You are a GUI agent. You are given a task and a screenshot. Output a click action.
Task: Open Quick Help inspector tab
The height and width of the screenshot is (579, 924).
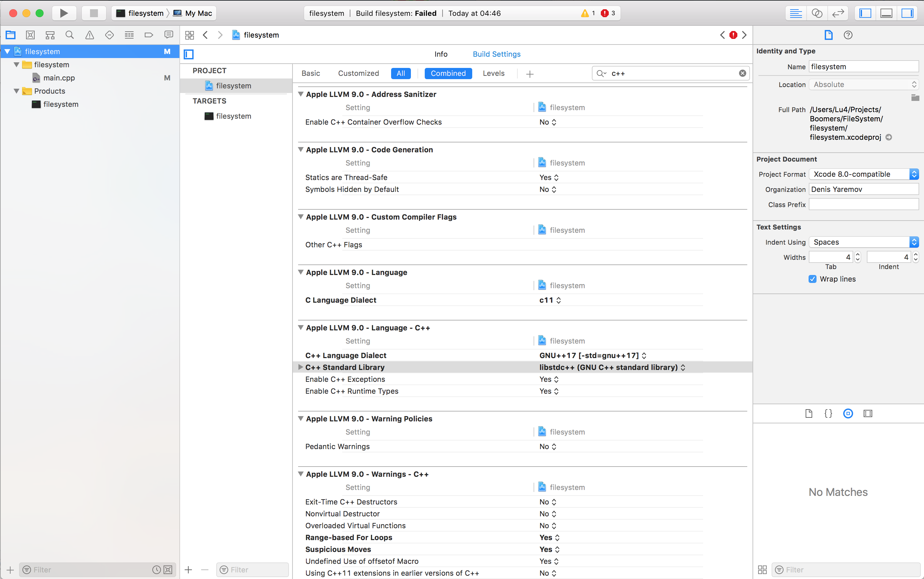point(848,35)
